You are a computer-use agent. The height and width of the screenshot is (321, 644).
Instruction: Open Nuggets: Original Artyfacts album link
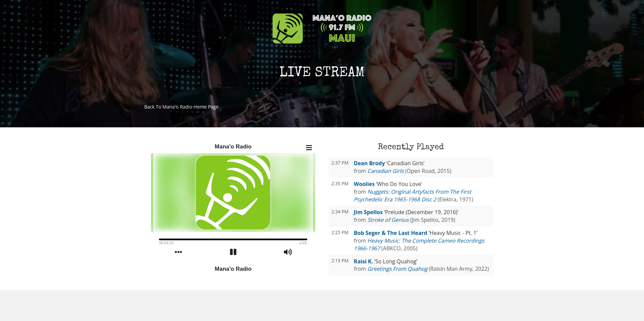413,196
